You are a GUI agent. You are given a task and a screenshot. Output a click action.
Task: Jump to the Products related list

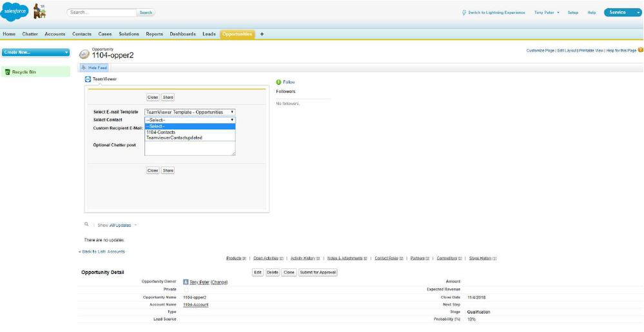tap(236, 259)
